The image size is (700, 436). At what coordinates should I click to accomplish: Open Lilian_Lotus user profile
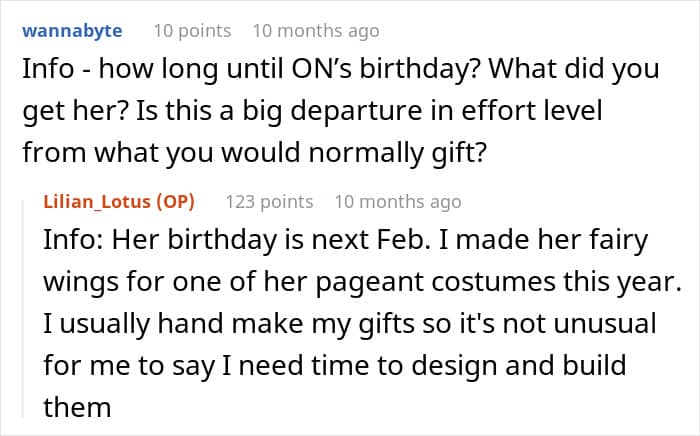(x=99, y=202)
